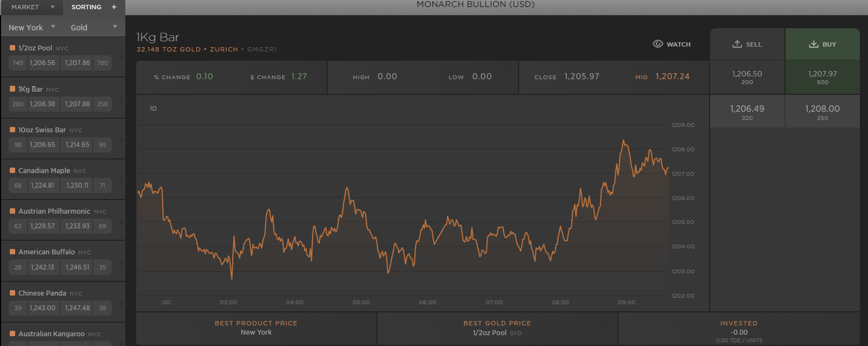The width and height of the screenshot is (868, 346).
Task: Click the Buy download-arrow icon
Action: click(813, 44)
